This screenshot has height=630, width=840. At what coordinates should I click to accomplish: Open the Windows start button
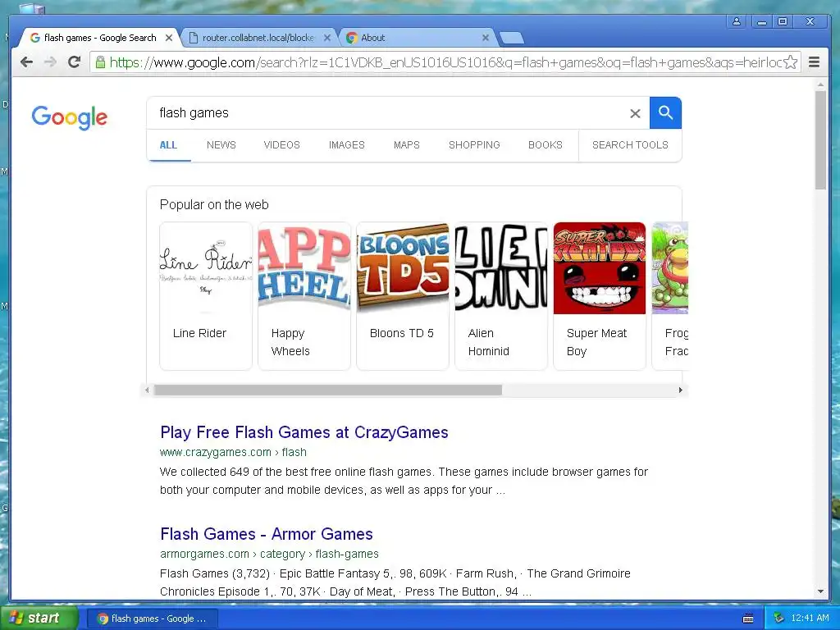click(39, 619)
